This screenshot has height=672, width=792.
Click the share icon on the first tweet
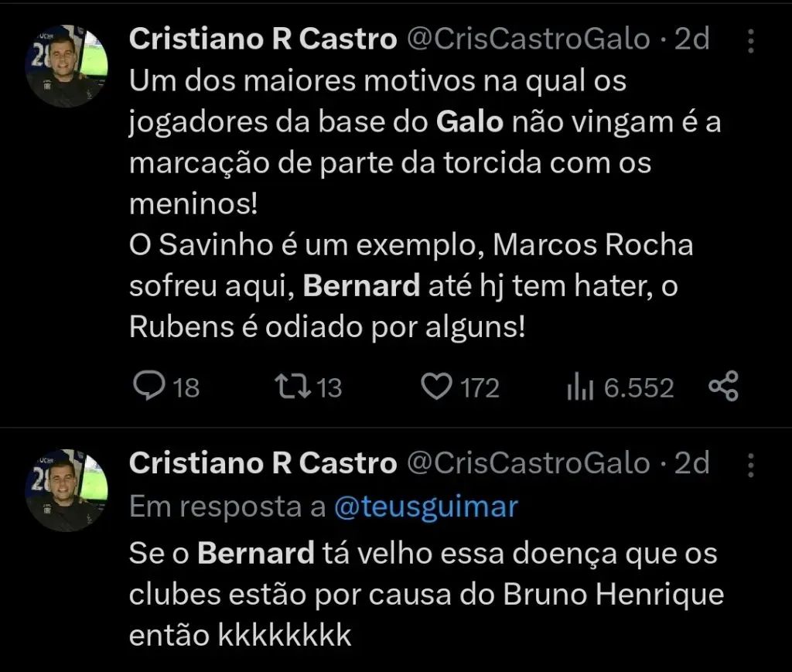coord(723,387)
